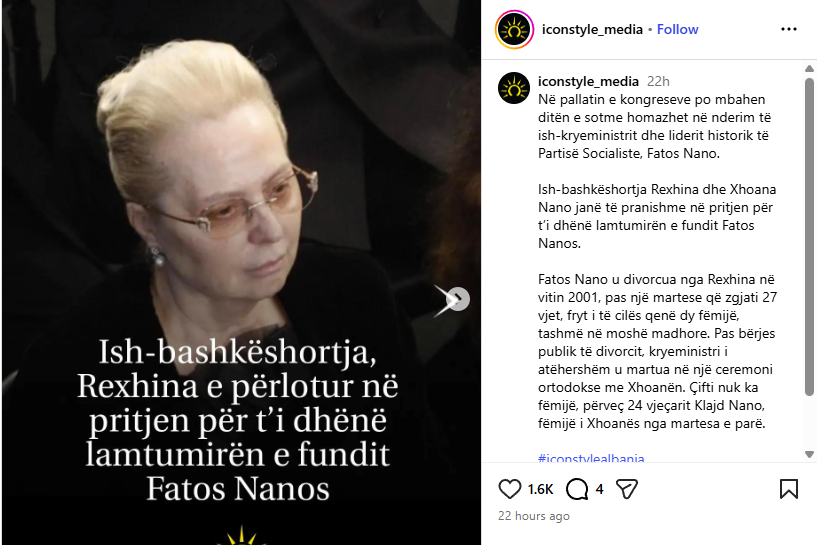The width and height of the screenshot is (817, 545).
Task: View the 1.6K likes count
Action: click(540, 489)
